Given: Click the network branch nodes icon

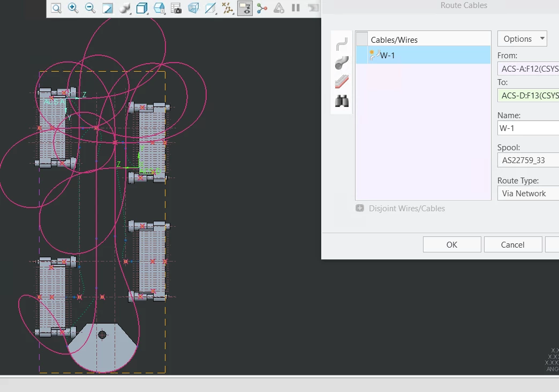Looking at the screenshot, I should coord(262,8).
